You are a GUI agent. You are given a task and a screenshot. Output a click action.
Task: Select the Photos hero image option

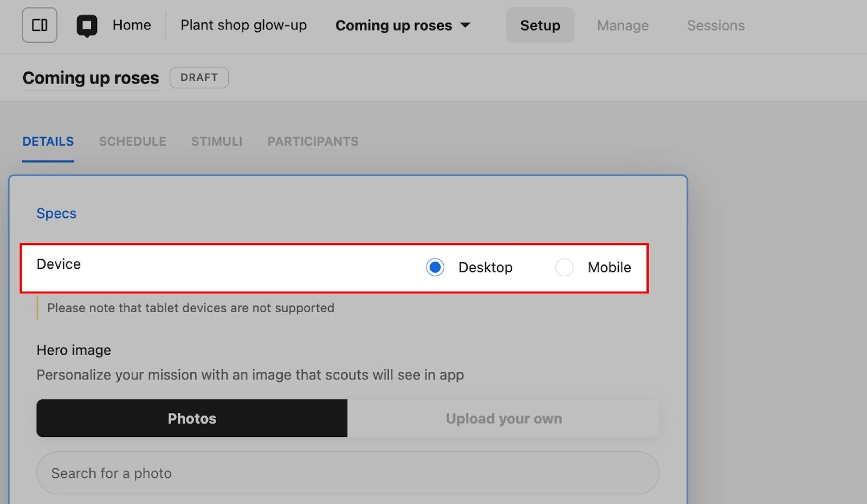point(192,418)
